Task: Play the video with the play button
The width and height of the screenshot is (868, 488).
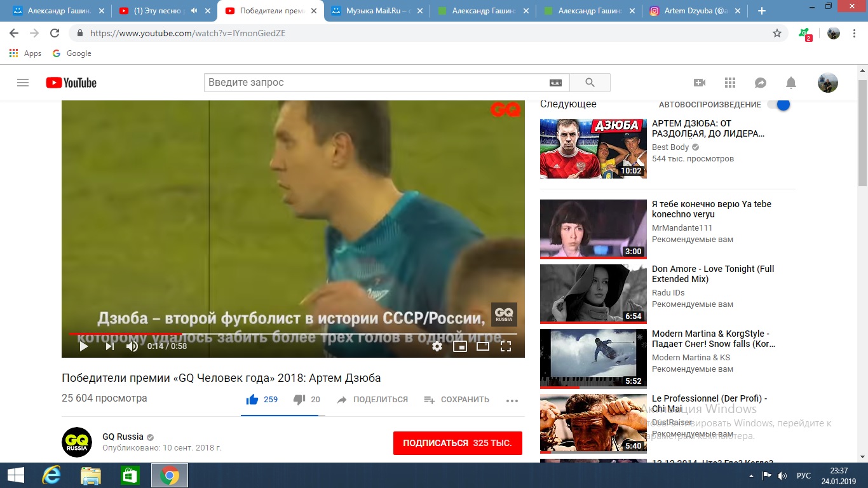Action: [x=83, y=346]
